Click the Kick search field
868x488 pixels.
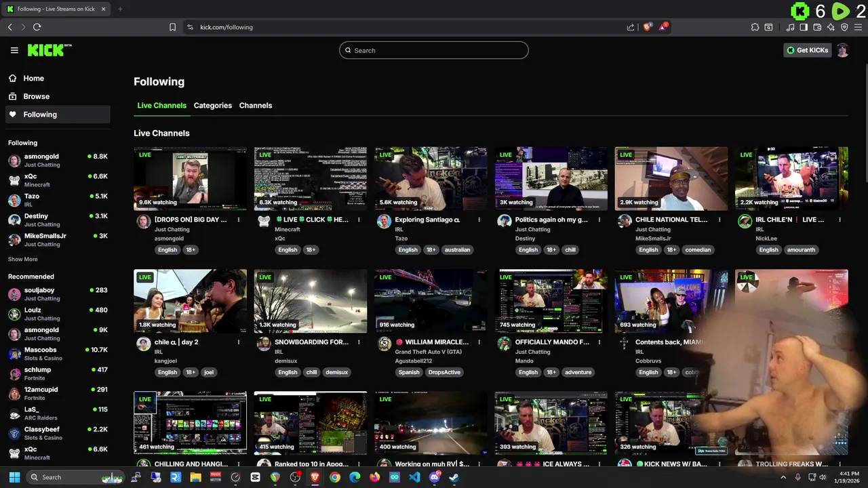pos(434,50)
